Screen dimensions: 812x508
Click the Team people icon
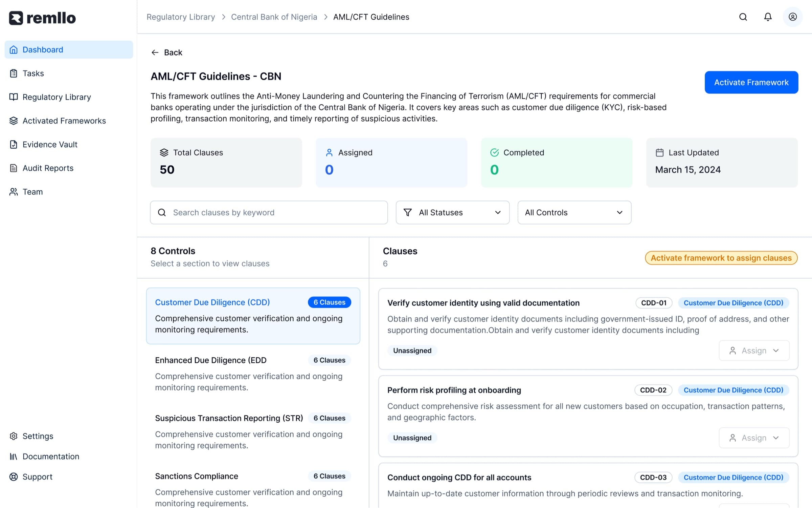(14, 192)
